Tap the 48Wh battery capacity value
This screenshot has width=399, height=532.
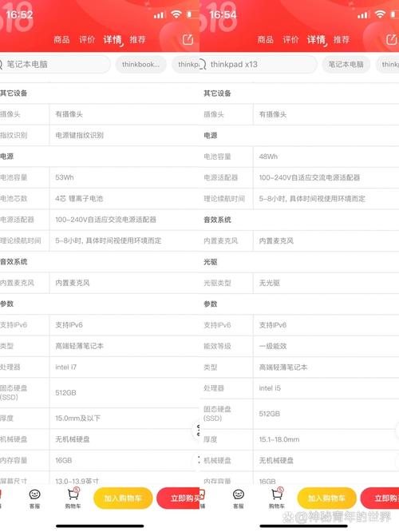coord(268,157)
